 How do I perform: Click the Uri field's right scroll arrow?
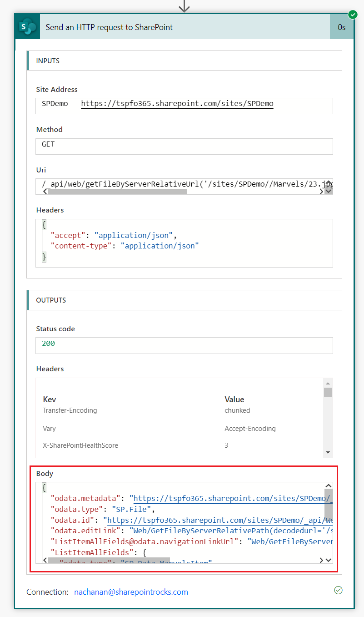pos(322,192)
